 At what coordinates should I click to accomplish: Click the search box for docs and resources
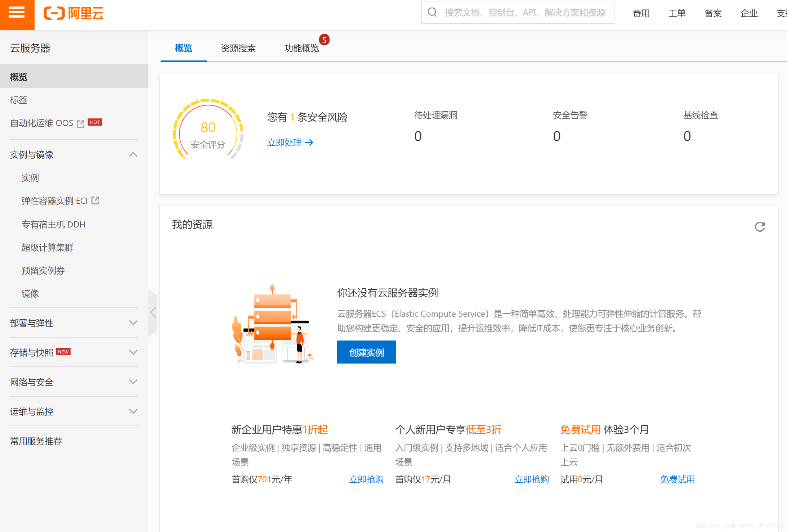(518, 13)
